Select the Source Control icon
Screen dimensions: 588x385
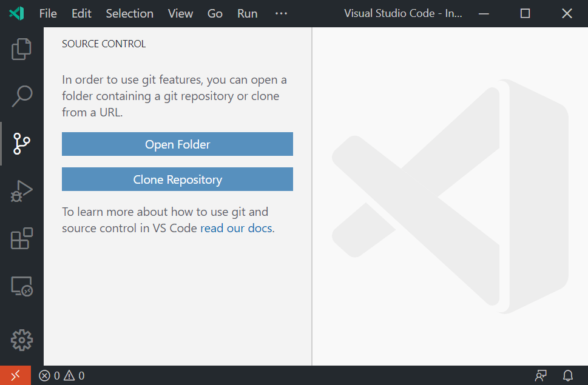pyautogui.click(x=22, y=144)
